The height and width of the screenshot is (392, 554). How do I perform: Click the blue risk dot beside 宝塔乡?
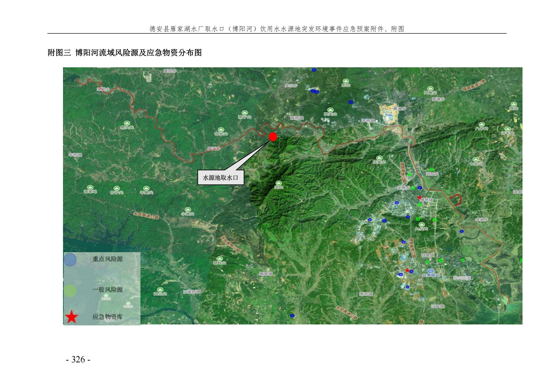420,187
